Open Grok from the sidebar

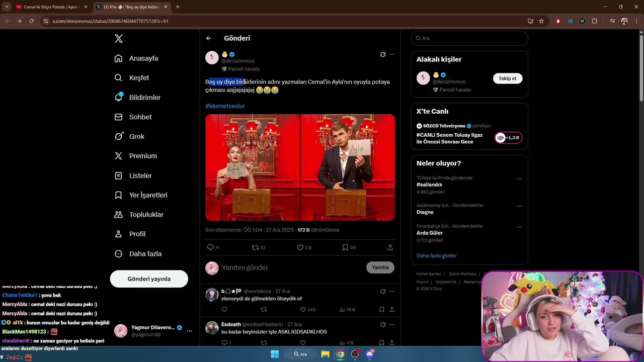click(129, 136)
